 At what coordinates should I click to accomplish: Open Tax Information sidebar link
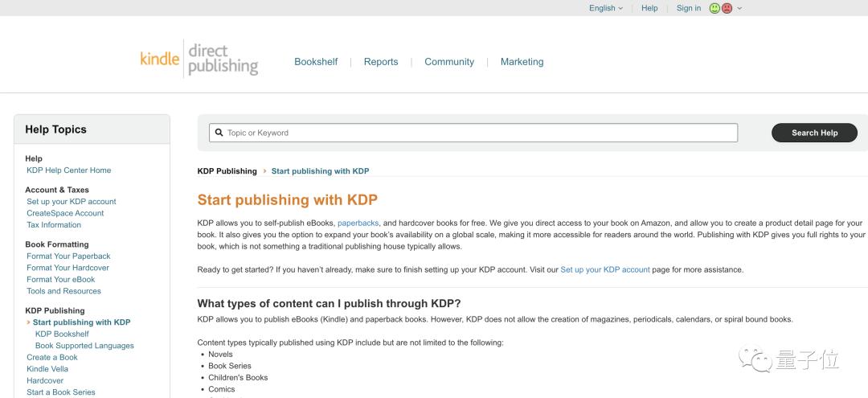click(x=54, y=225)
